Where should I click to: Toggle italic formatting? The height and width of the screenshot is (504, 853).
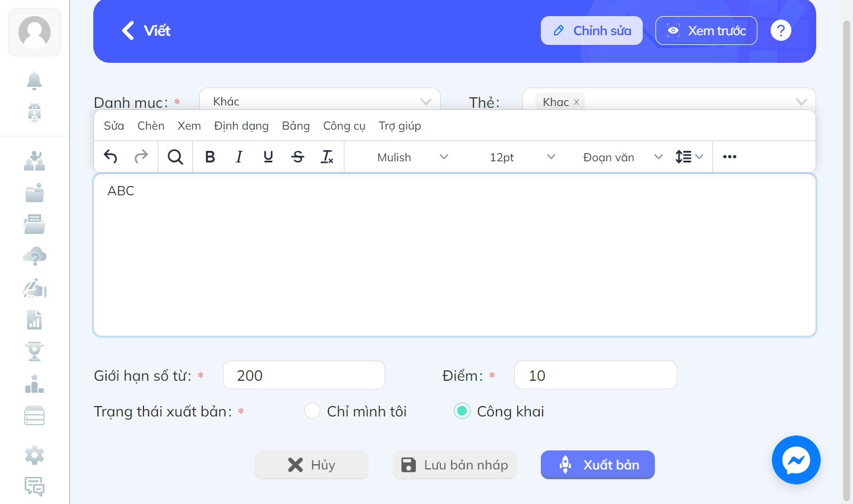point(239,157)
